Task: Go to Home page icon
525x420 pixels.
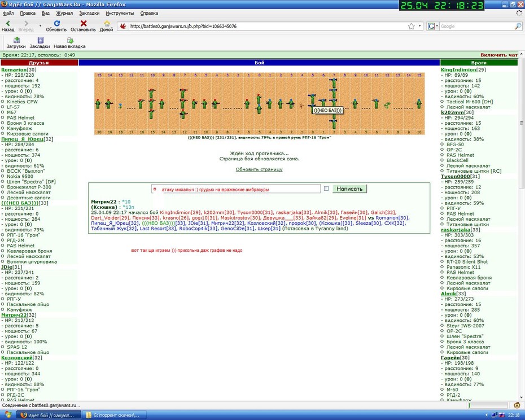Action: (x=107, y=24)
